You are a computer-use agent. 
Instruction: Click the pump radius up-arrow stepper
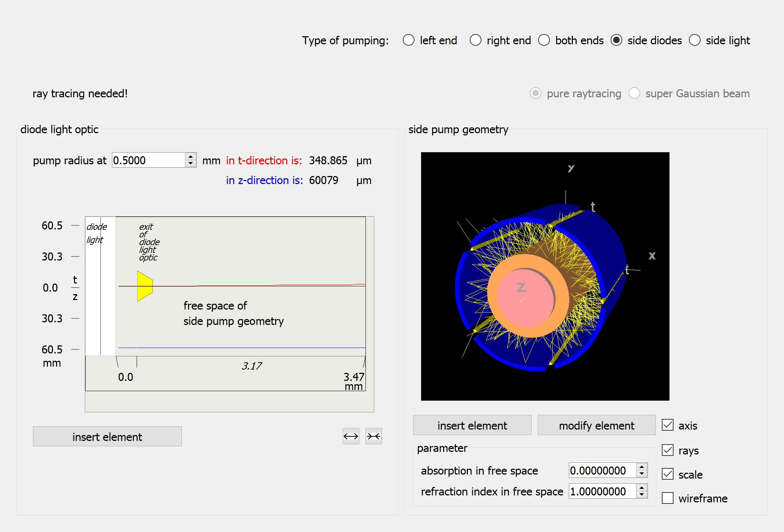click(191, 157)
